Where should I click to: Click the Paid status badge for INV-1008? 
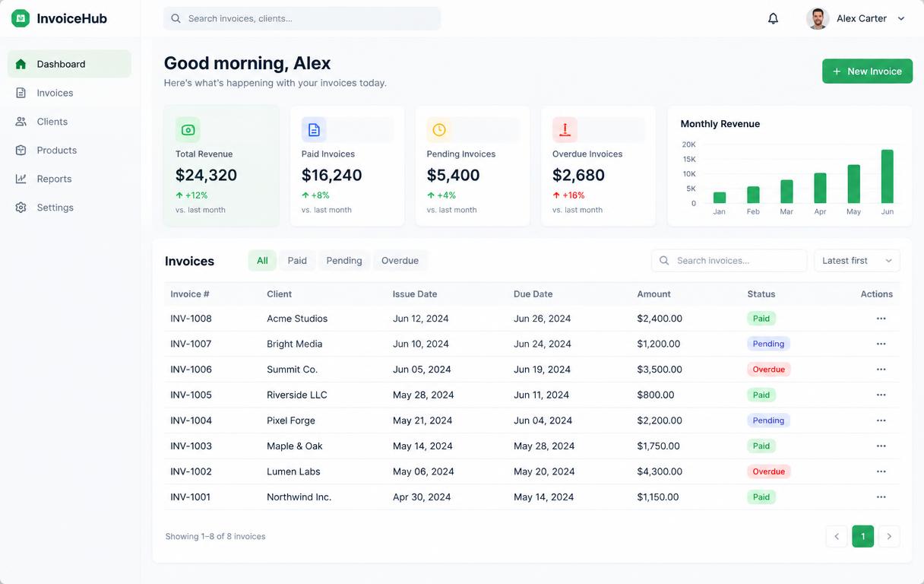pyautogui.click(x=761, y=319)
